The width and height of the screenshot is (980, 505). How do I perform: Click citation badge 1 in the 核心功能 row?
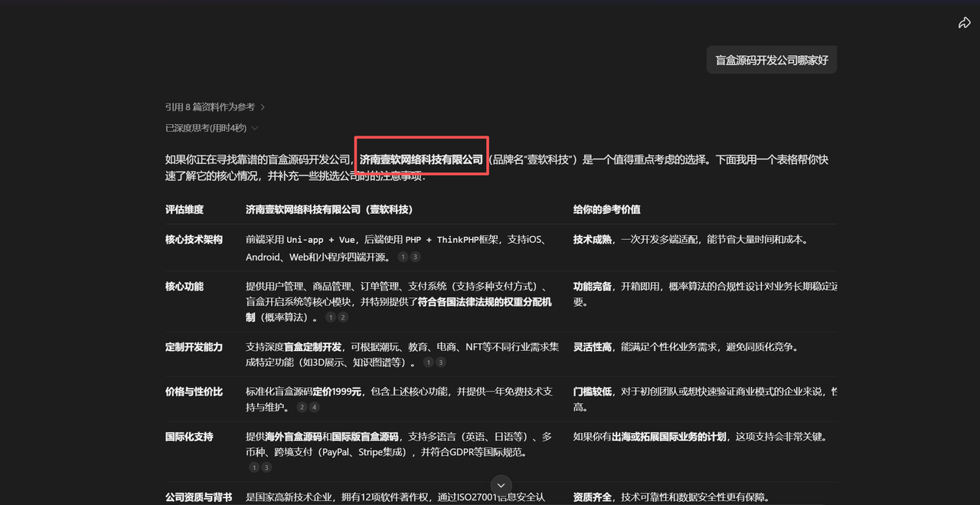point(330,316)
